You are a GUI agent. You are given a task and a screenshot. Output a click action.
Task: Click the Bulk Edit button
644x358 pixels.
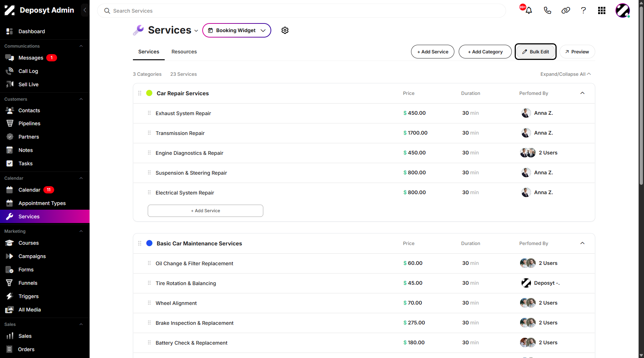point(535,52)
